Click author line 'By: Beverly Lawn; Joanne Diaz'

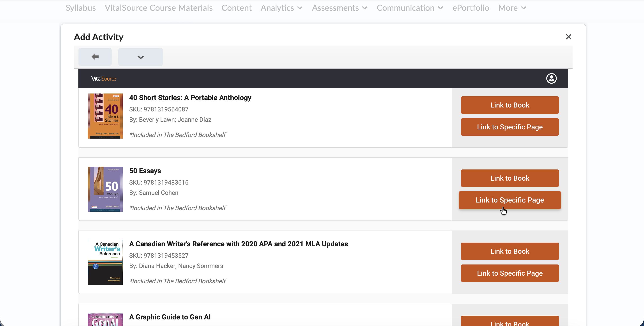[x=170, y=120]
